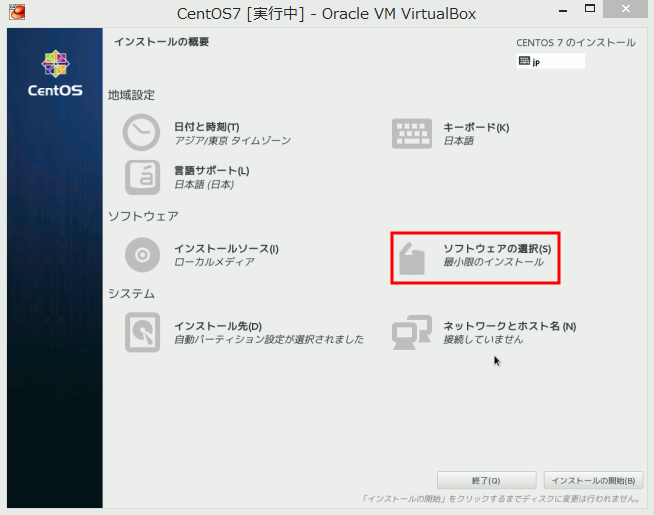The width and height of the screenshot is (654, 515).
Task: Open インストールソース(I) text entry
Action: point(226,248)
